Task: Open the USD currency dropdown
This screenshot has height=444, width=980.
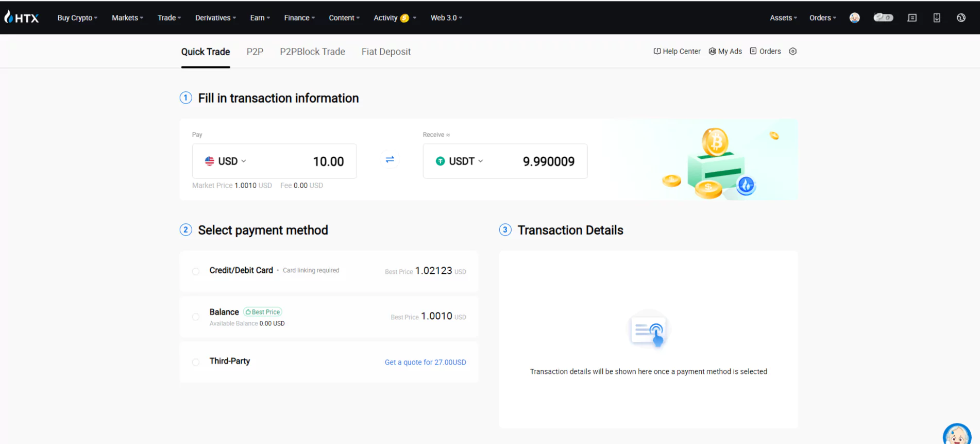Action: click(x=226, y=161)
